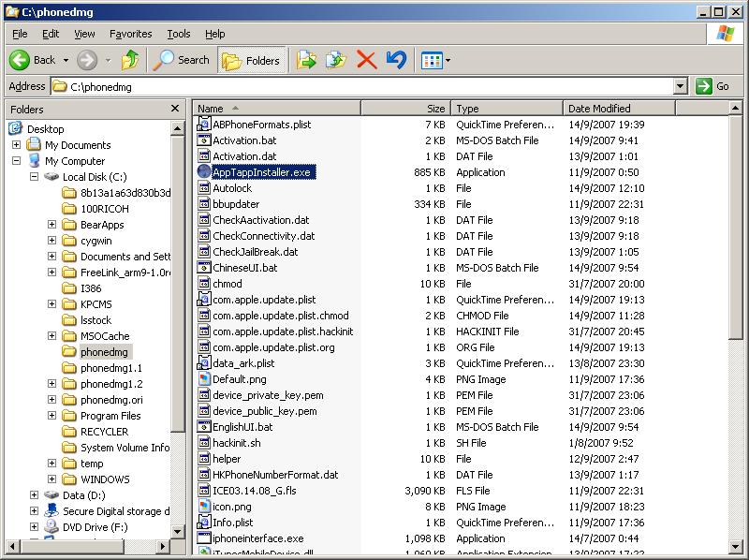Click the ABPhoneFormats.plist file icon
The height and width of the screenshot is (560, 749).
[204, 125]
